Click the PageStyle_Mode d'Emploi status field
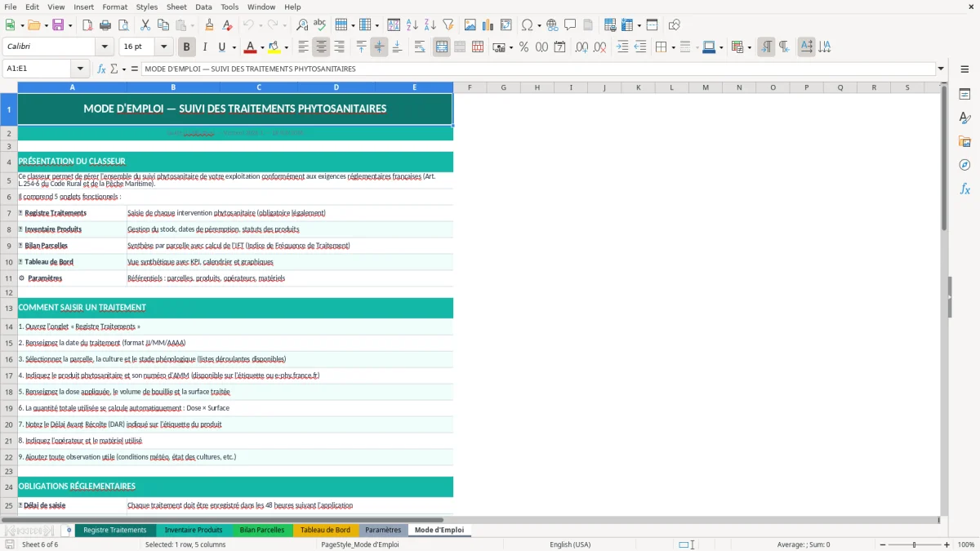980x551 pixels. pyautogui.click(x=360, y=544)
